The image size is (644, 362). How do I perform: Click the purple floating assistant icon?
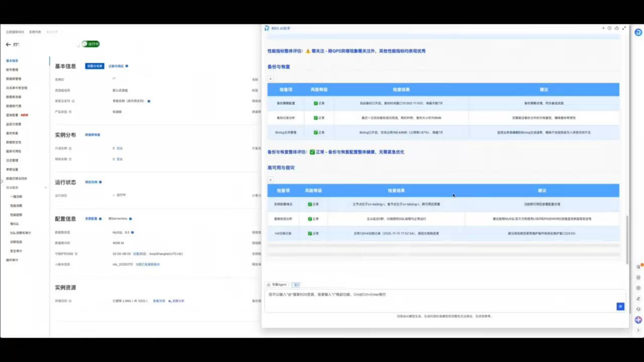(638, 320)
